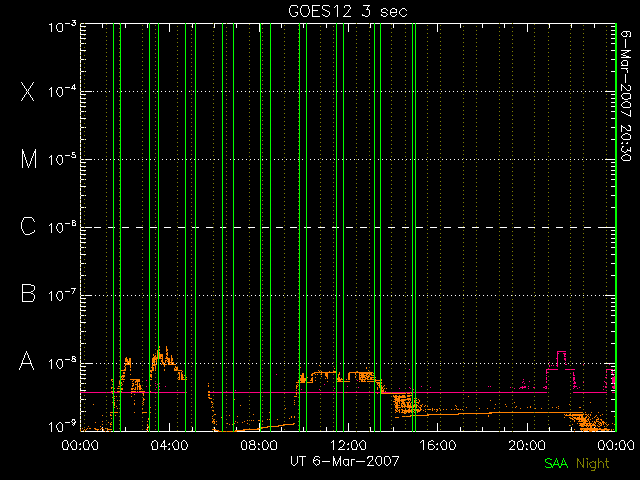The height and width of the screenshot is (480, 640).
Task: Select the M flare class label
Action: click(29, 159)
